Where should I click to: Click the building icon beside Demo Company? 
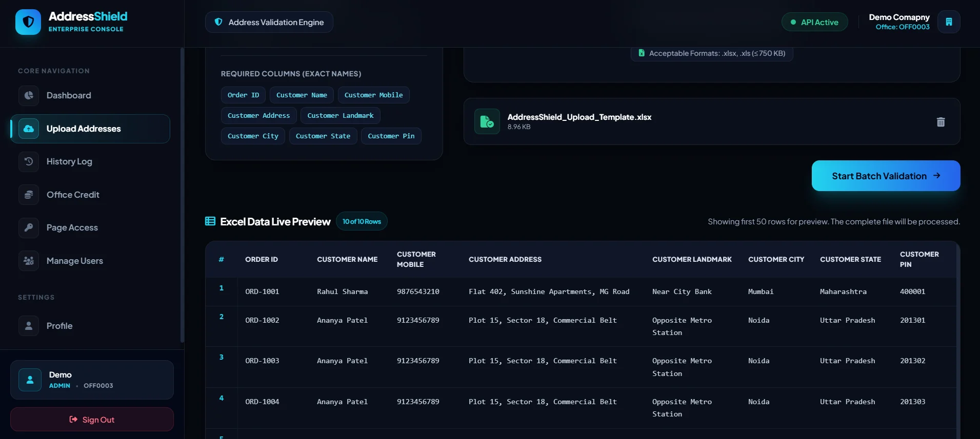point(949,22)
